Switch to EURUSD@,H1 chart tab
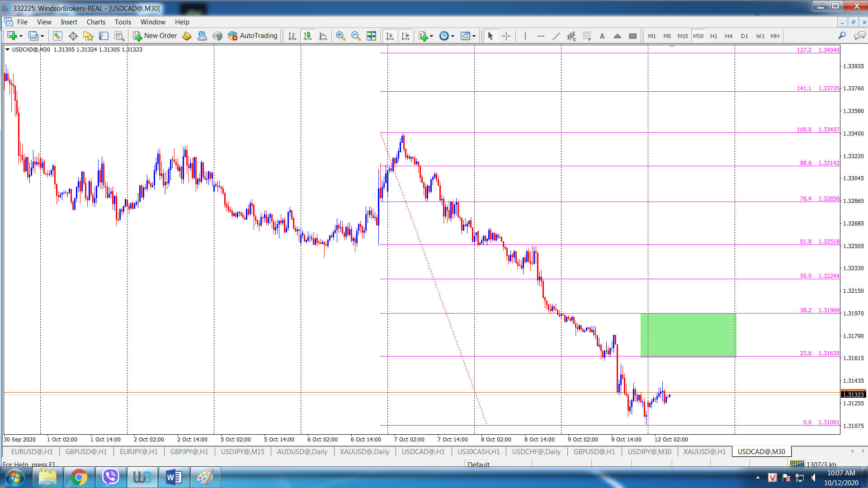This screenshot has width=868, height=488. click(x=32, y=451)
